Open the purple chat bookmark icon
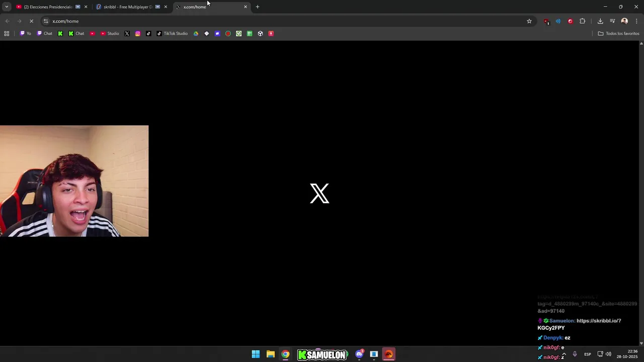Image resolution: width=644 pixels, height=362 pixels. (217, 34)
